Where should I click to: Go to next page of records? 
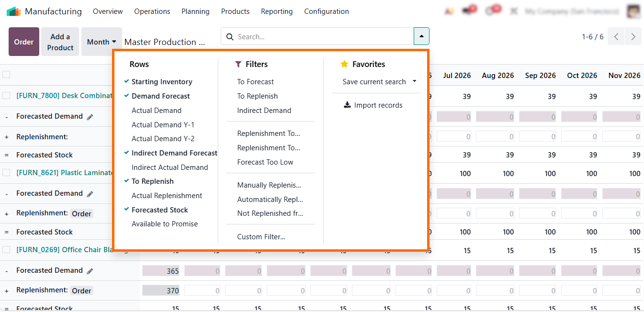633,37
